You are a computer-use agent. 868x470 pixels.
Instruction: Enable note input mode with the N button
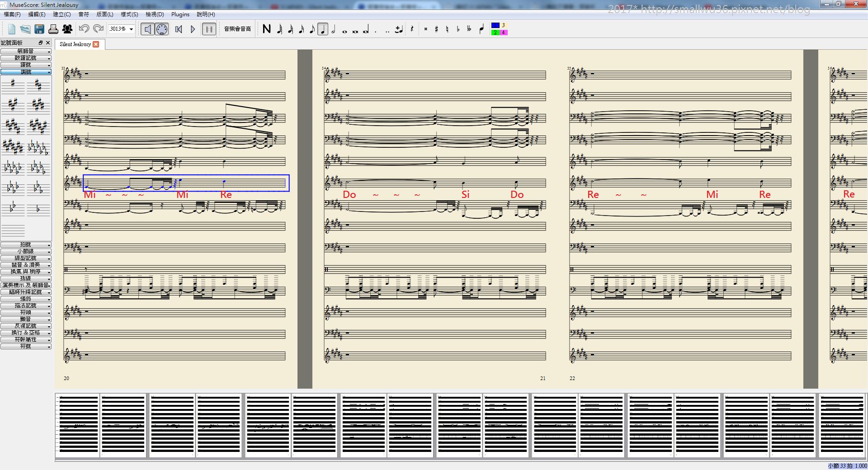coord(267,29)
